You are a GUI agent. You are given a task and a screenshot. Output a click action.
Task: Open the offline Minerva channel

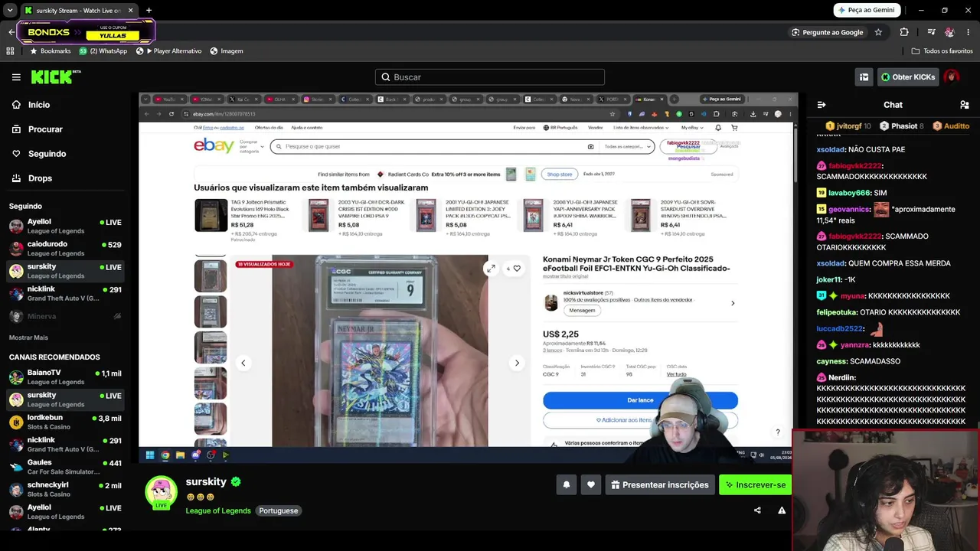click(x=65, y=316)
